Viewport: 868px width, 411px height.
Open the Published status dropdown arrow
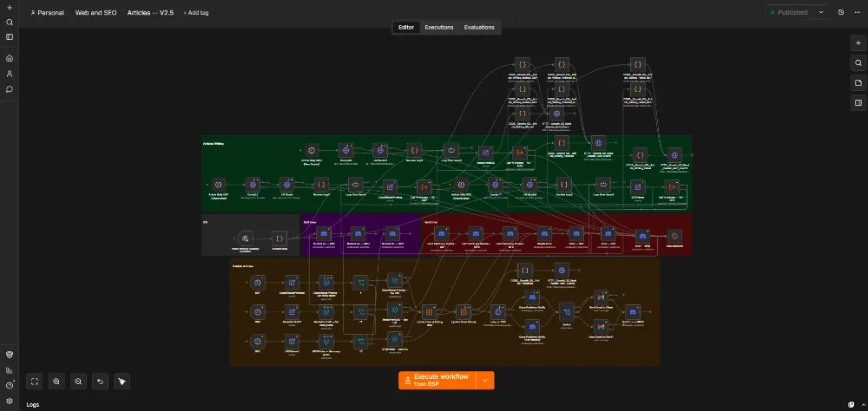point(821,12)
